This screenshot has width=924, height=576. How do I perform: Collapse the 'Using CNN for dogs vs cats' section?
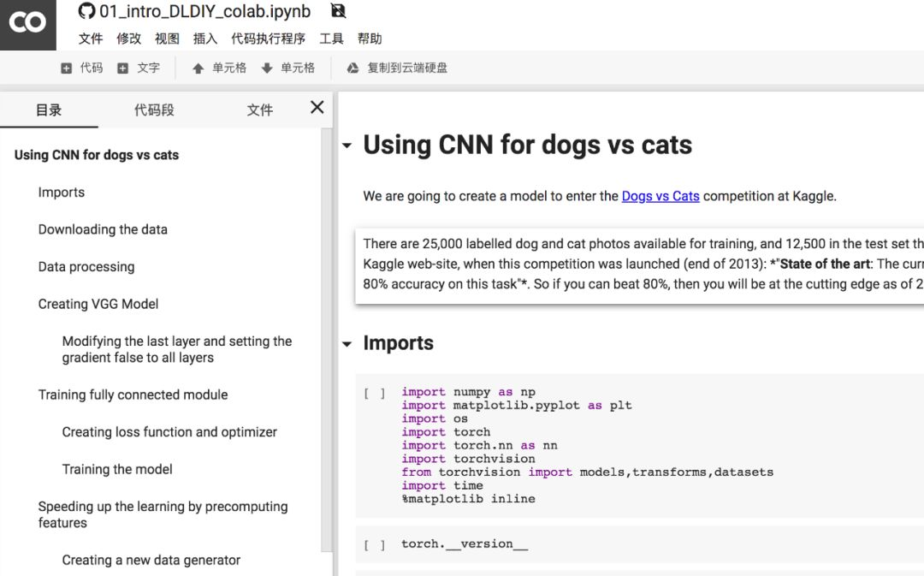pyautogui.click(x=346, y=146)
